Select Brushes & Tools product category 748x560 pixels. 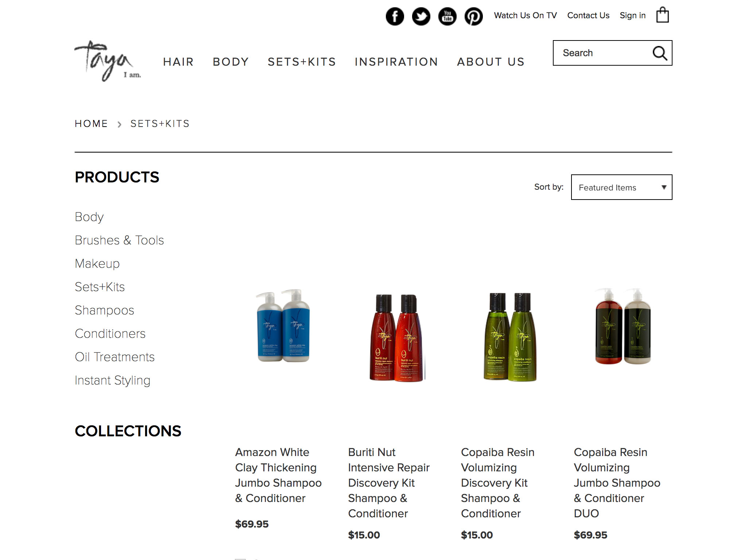(119, 240)
